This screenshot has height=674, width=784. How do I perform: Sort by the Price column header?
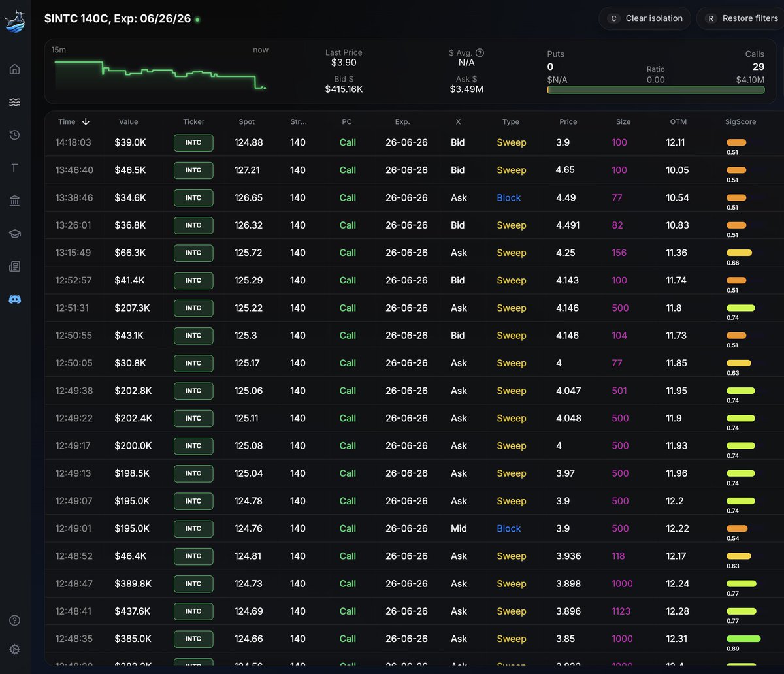click(568, 121)
